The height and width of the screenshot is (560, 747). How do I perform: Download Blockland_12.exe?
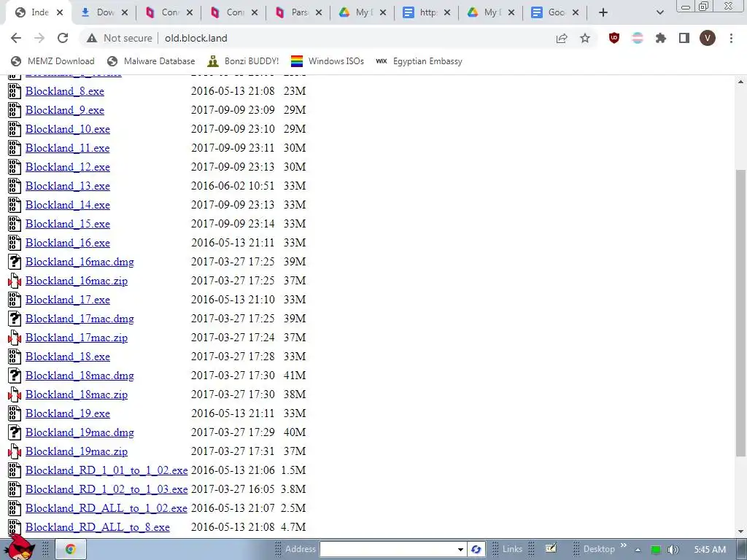click(x=68, y=167)
